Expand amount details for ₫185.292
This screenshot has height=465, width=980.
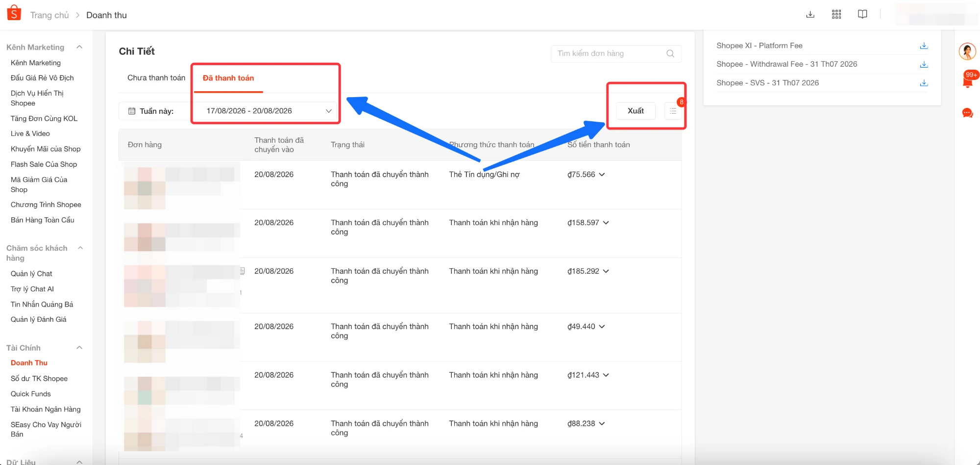click(x=606, y=271)
